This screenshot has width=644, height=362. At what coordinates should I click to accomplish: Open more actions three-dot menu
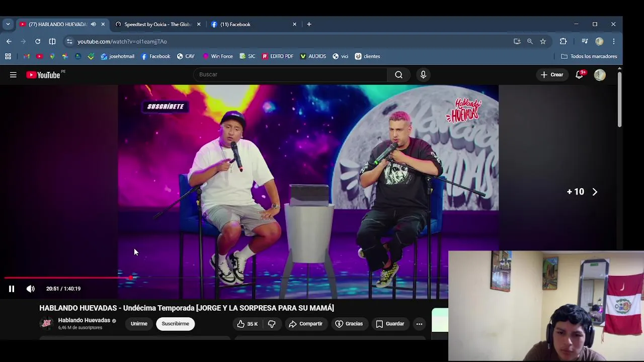tap(419, 324)
